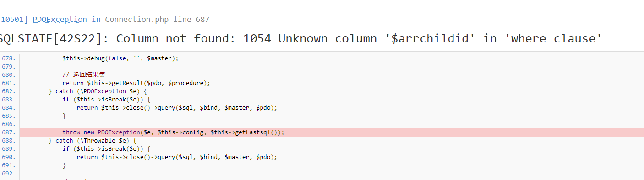Click the catch (\Throwable $e) line
Image resolution: width=644 pixels, height=180 pixels.
tap(92, 141)
